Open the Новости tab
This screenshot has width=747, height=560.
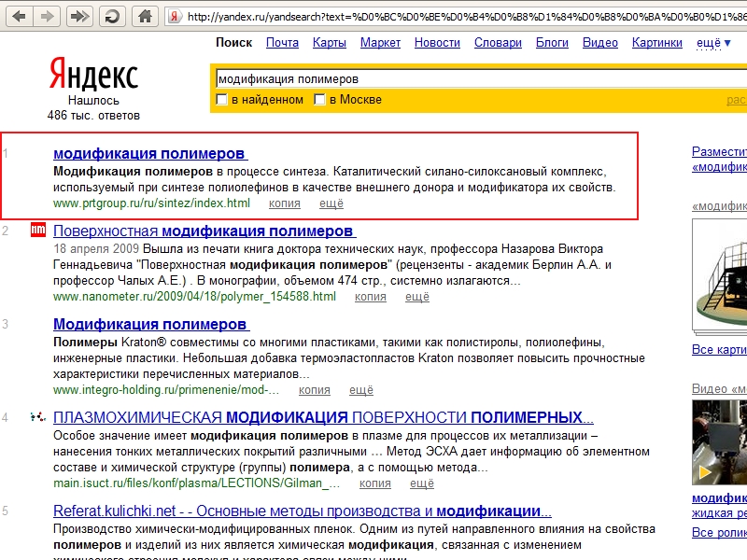pyautogui.click(x=437, y=42)
